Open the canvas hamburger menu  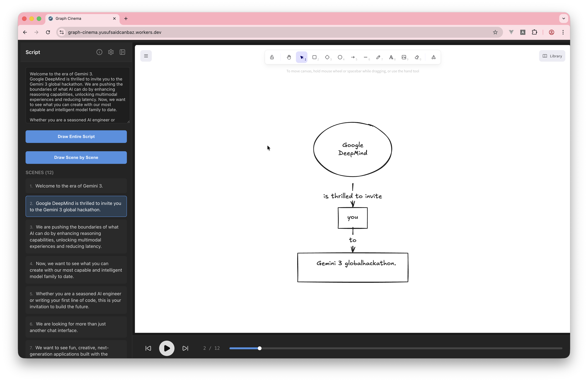pos(146,56)
